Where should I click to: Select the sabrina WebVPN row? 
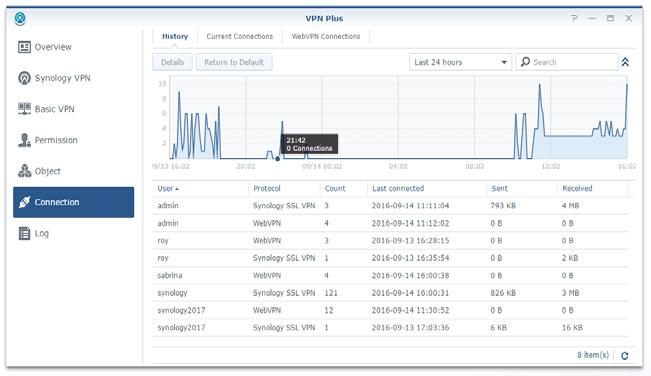pos(390,276)
